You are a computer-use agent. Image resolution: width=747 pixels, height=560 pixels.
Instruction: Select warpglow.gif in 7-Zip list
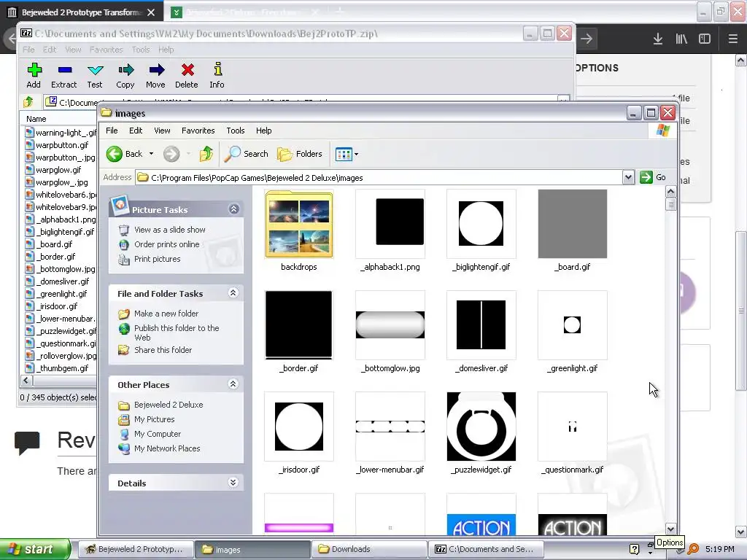pos(58,169)
